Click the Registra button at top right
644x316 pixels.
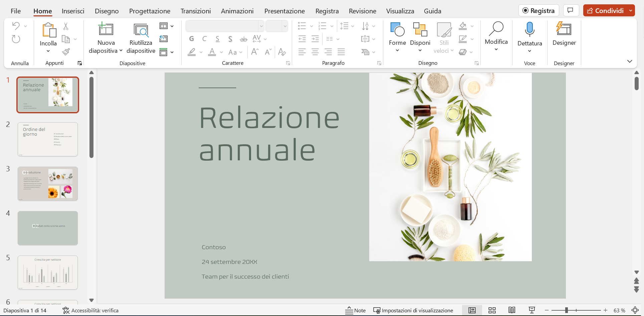pyautogui.click(x=539, y=10)
